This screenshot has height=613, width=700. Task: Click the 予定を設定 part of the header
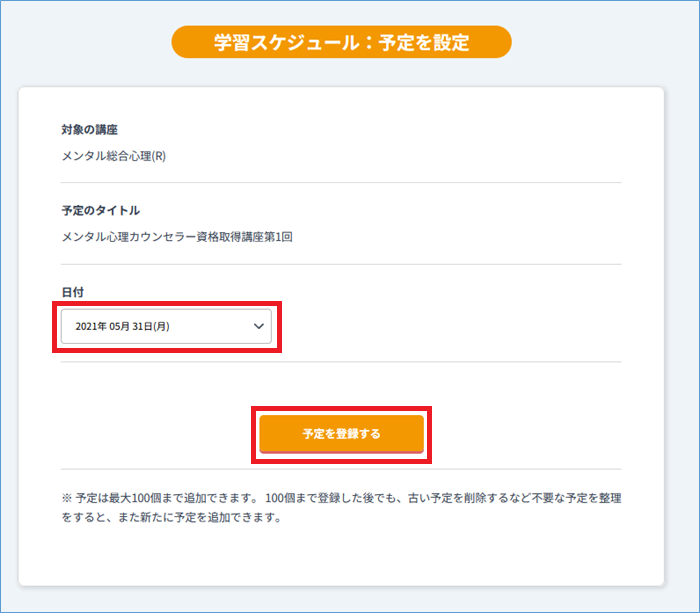pos(424,42)
